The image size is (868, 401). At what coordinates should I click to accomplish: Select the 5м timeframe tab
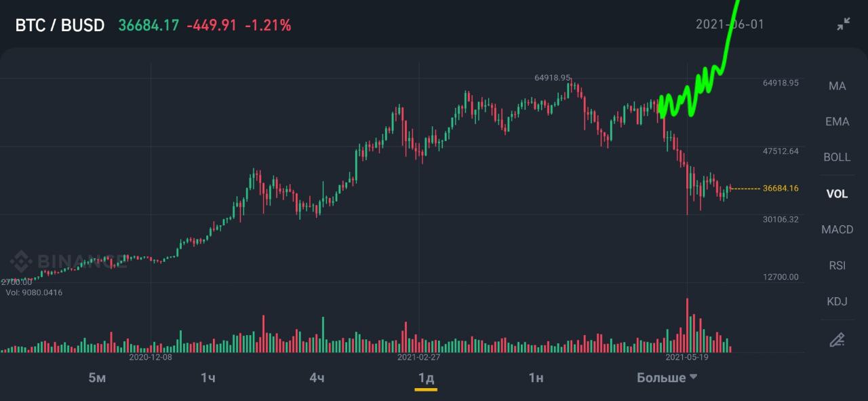point(98,378)
